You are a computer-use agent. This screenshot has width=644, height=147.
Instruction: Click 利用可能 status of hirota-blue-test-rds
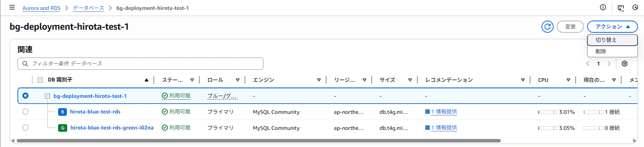point(180,112)
